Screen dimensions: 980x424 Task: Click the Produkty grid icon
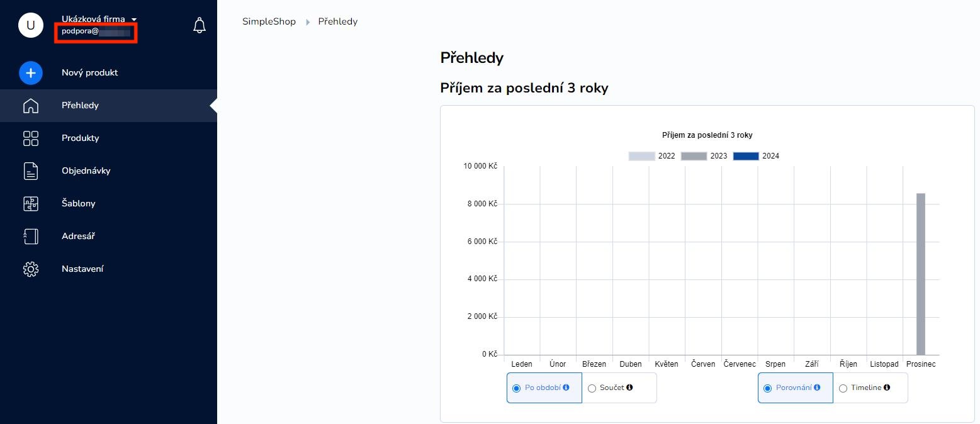[x=30, y=138]
